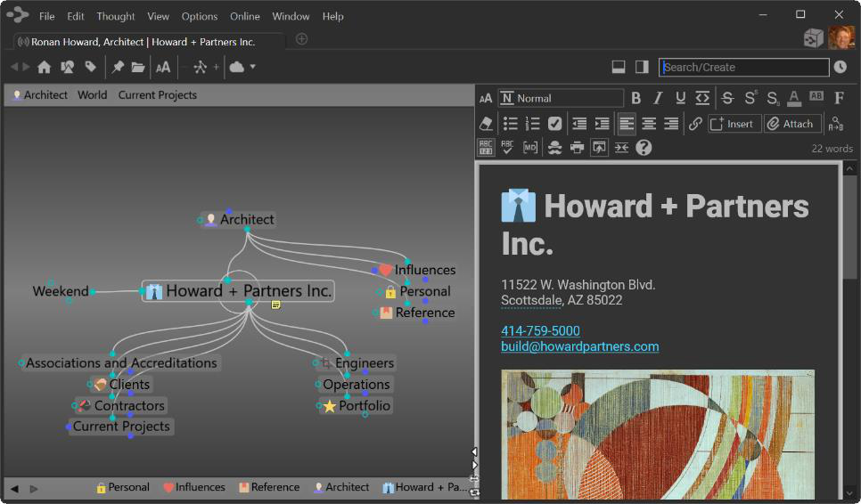Screen dimensions: 861x504
Task: Toggle bold formatting
Action: tap(635, 98)
